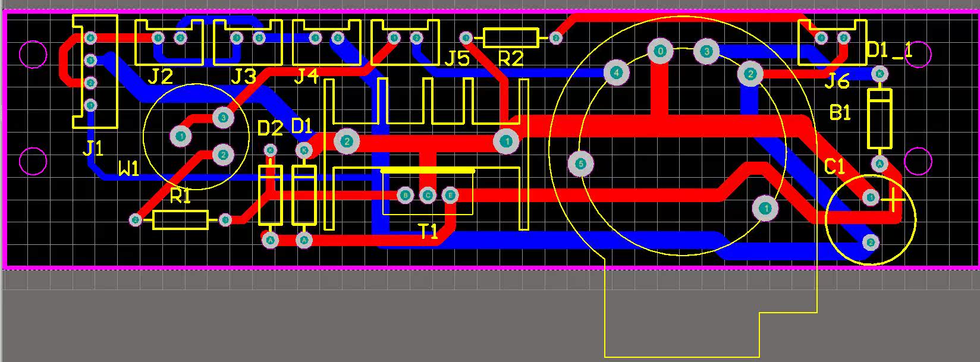
Task: Select the D2 designator label
Action: [270, 128]
